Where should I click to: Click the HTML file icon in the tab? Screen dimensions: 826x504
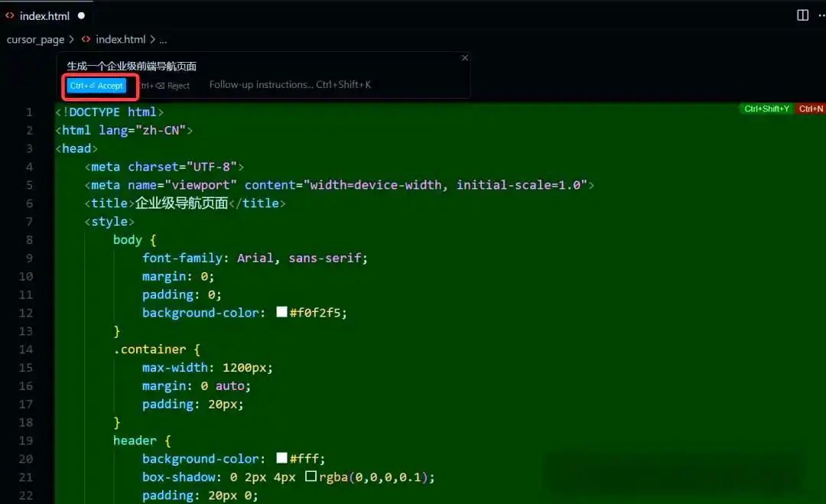[10, 15]
